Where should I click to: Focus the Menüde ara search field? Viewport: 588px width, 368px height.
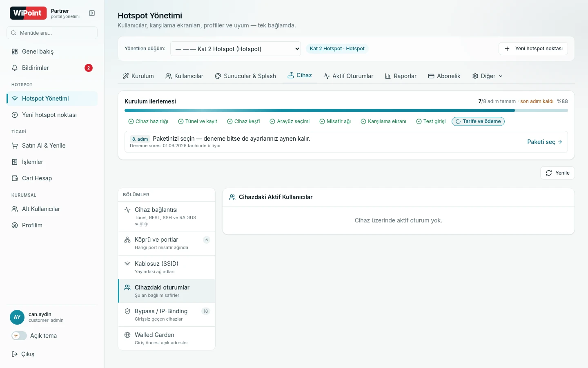coord(52,33)
